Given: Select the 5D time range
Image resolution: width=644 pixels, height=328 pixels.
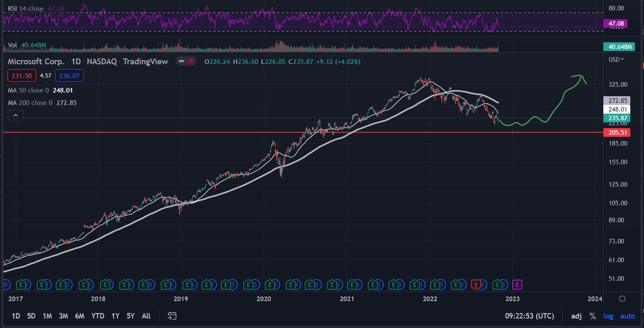Looking at the screenshot, I should click(x=31, y=316).
